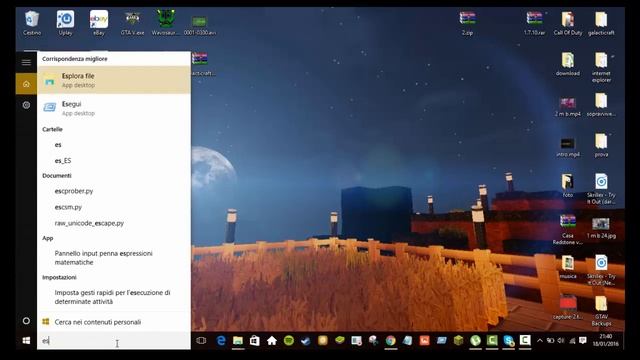Select the GTAV Backups folder
Viewport: 640px width, 360px height.
(x=601, y=311)
